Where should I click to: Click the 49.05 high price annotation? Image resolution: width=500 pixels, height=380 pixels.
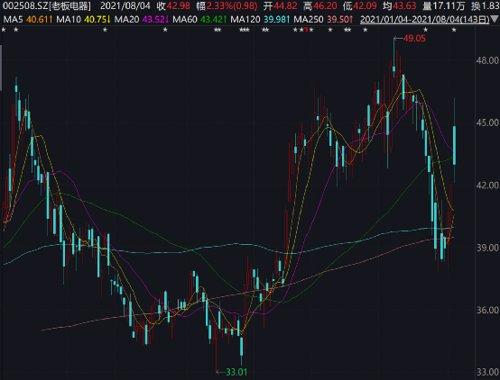414,38
